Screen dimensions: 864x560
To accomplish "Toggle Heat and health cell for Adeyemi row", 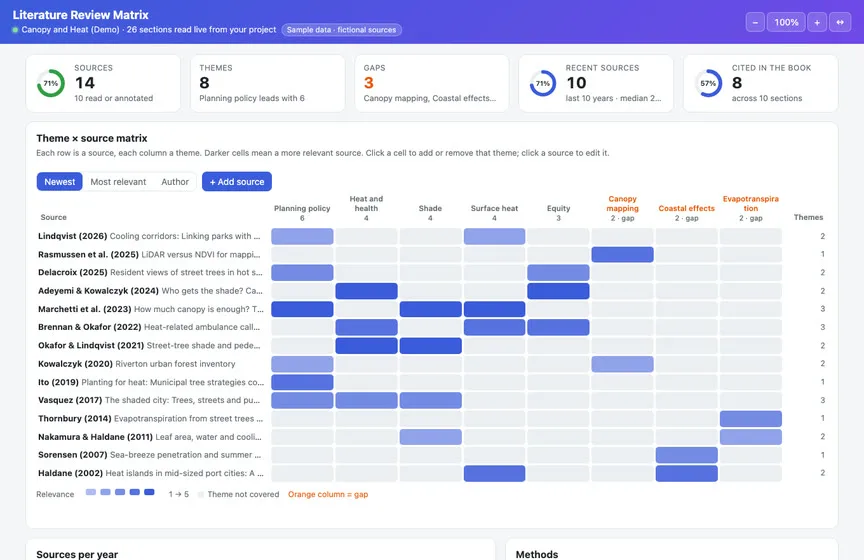I will click(366, 291).
